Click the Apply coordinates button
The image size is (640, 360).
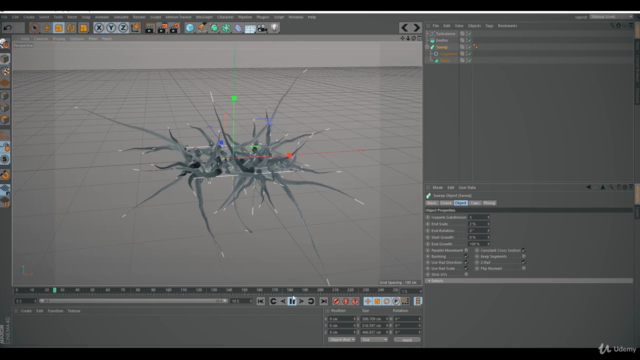click(407, 340)
